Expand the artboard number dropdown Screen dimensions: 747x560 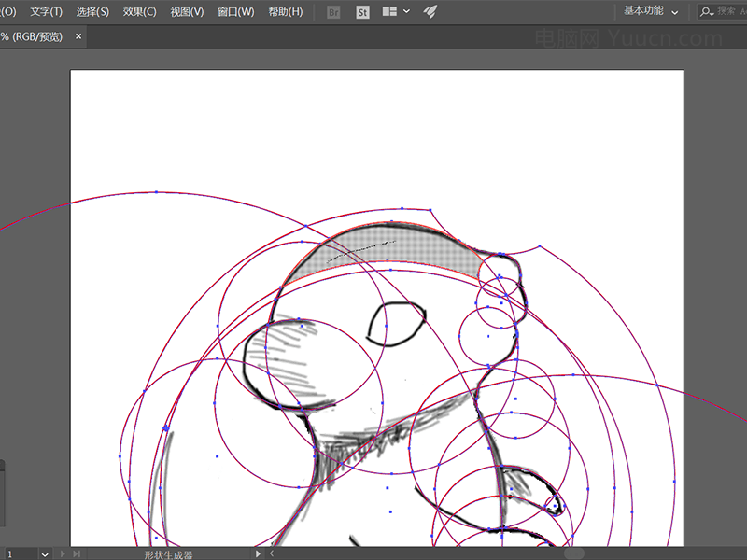[x=44, y=554]
